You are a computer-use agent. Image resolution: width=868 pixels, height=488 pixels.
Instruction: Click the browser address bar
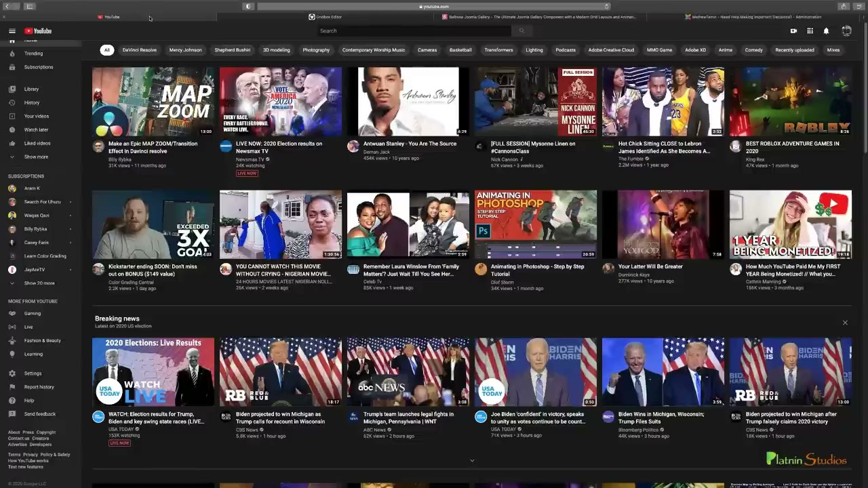434,6
